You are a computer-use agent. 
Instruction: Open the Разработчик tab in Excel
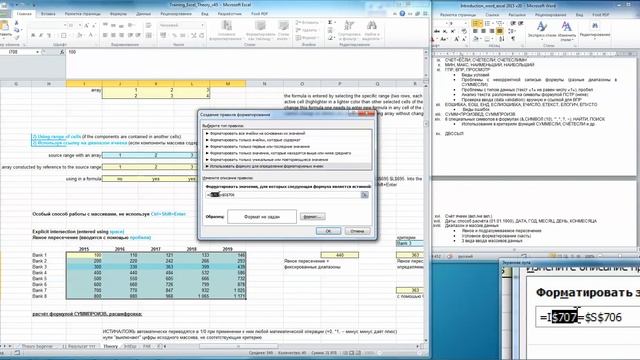[229, 14]
